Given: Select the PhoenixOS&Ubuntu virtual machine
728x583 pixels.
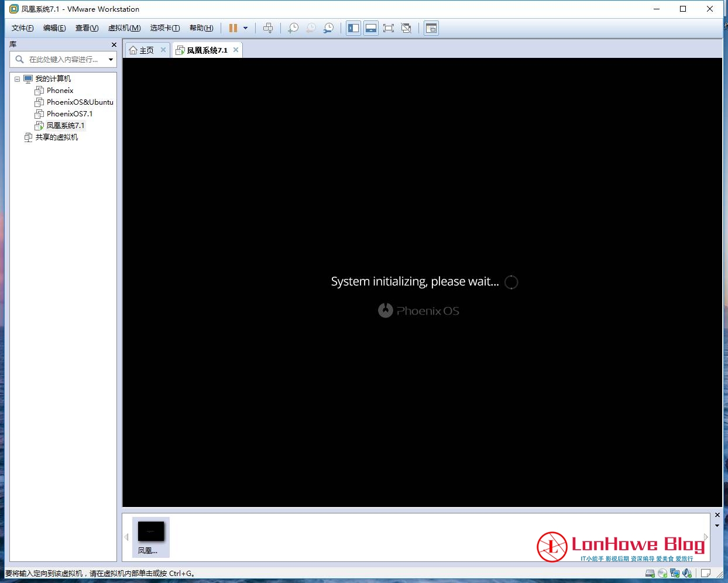Looking at the screenshot, I should [80, 102].
